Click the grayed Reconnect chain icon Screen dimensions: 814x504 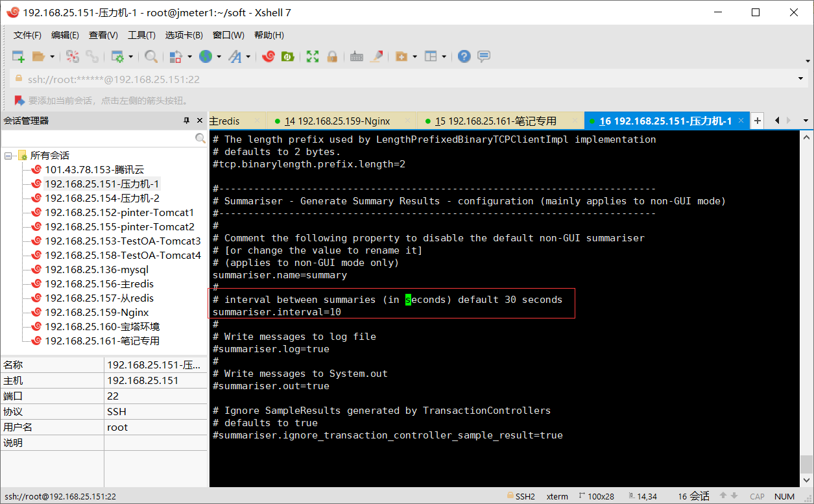[93, 56]
